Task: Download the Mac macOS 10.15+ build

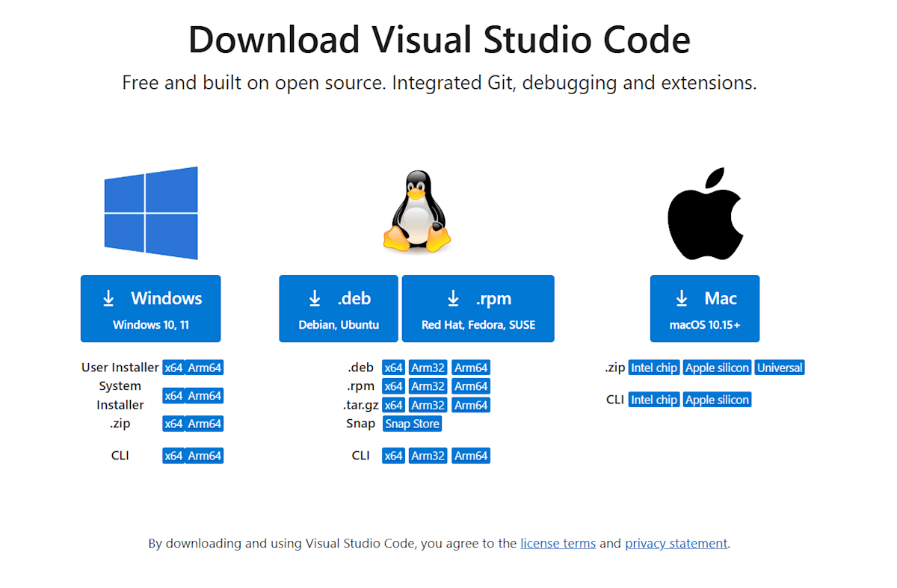Action: (x=705, y=309)
